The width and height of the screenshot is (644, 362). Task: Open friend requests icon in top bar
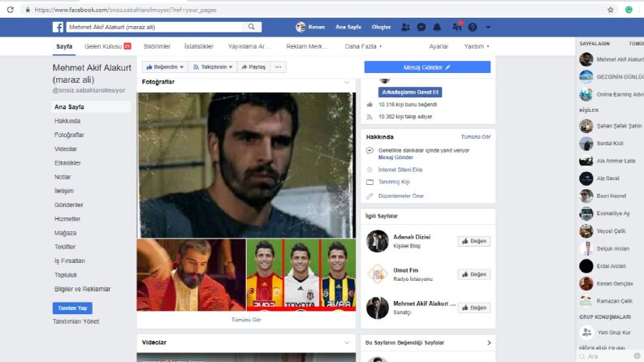tap(405, 27)
